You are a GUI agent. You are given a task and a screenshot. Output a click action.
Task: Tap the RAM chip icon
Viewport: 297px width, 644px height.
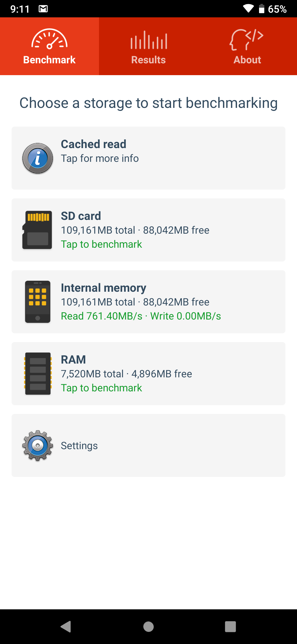pyautogui.click(x=38, y=373)
